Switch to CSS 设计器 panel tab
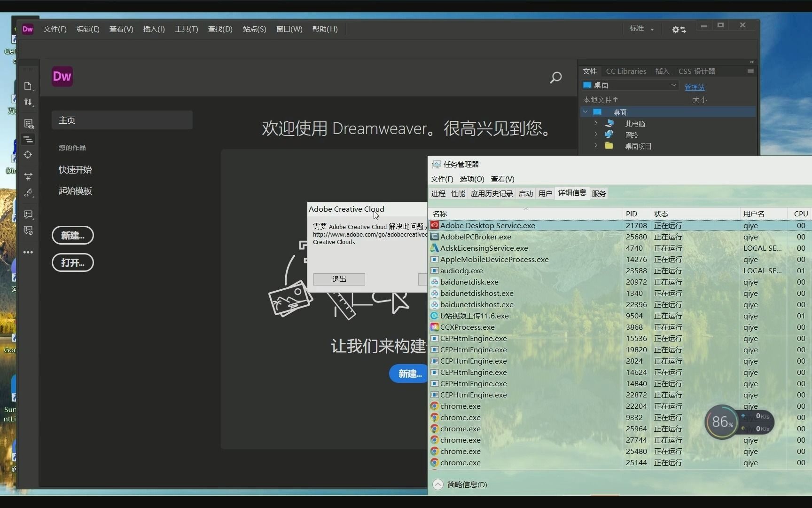 (x=697, y=71)
